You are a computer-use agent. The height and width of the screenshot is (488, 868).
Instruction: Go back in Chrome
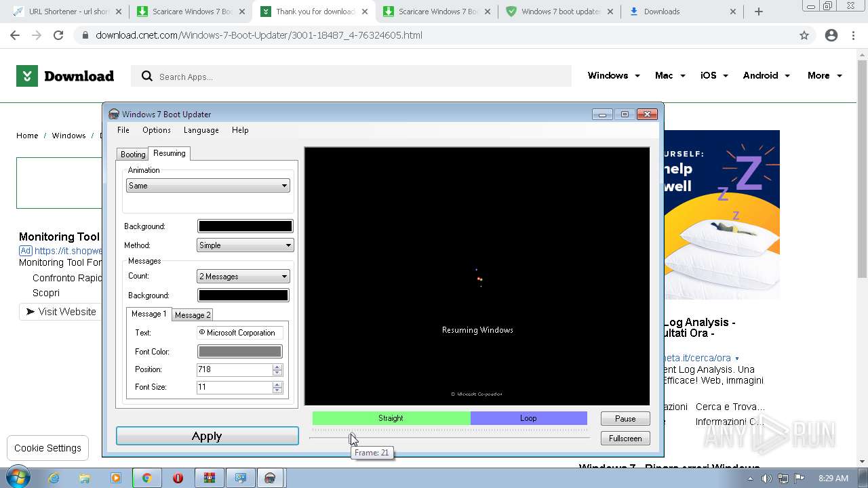coord(15,35)
